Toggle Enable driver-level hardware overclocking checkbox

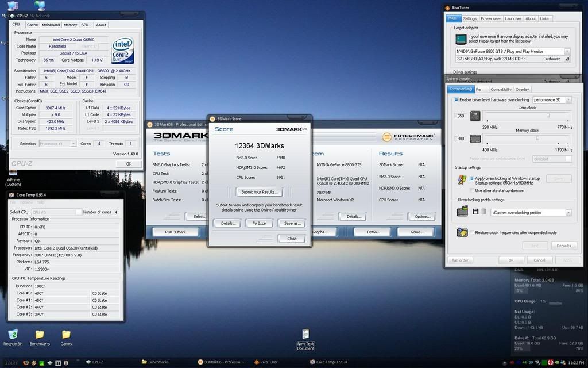pos(456,100)
